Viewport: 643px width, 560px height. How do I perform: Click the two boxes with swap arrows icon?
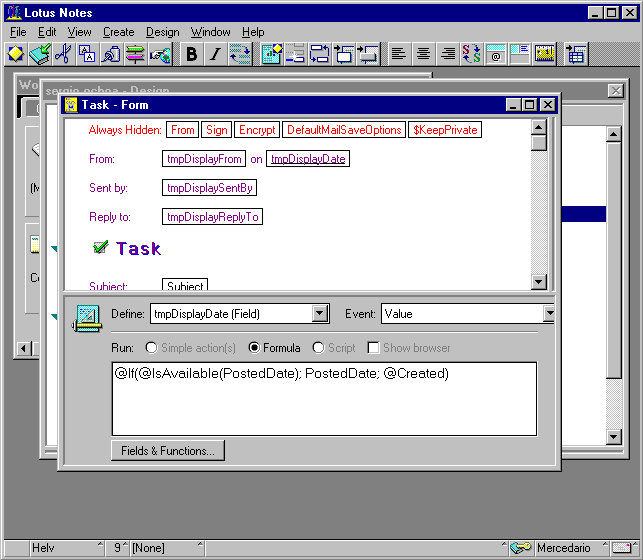click(x=319, y=54)
